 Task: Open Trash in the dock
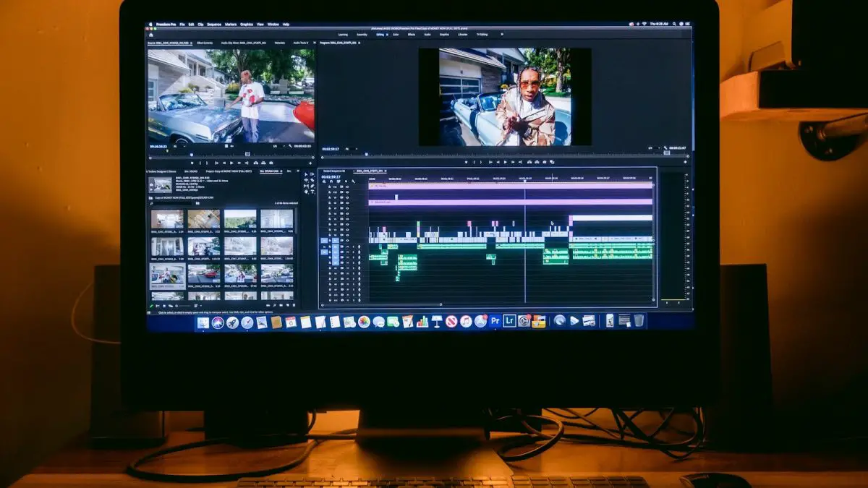click(639, 320)
